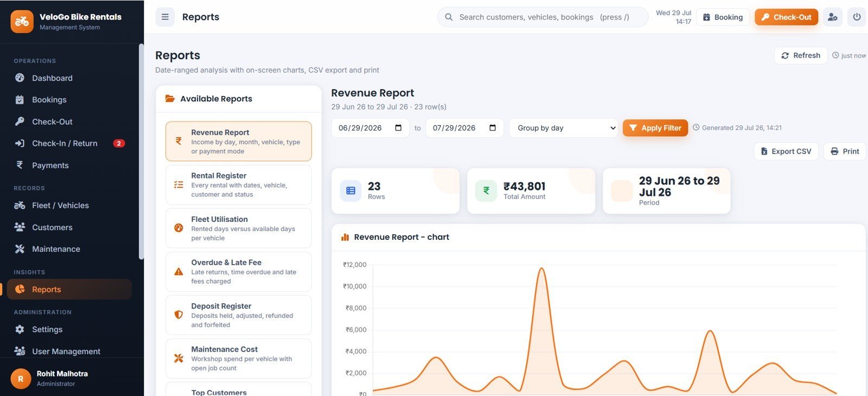Go to Bookings in sidebar
Image resolution: width=868 pixels, height=396 pixels.
[x=69, y=99]
